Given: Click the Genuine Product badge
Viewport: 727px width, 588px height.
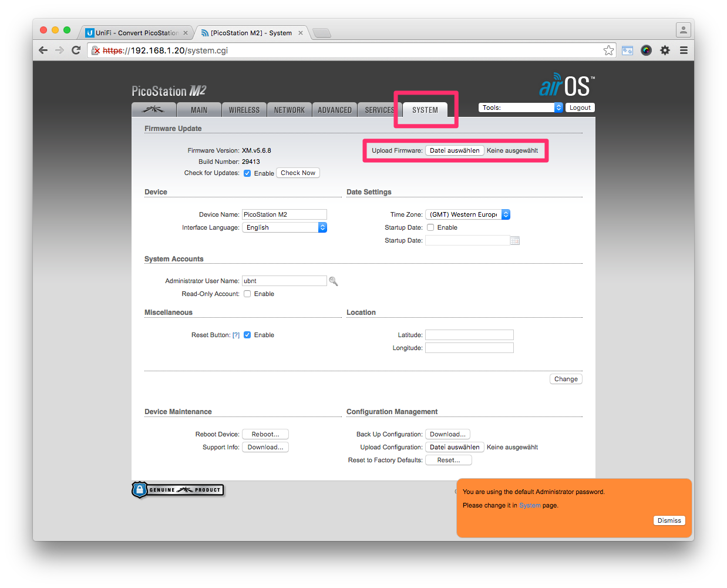Looking at the screenshot, I should (x=178, y=489).
